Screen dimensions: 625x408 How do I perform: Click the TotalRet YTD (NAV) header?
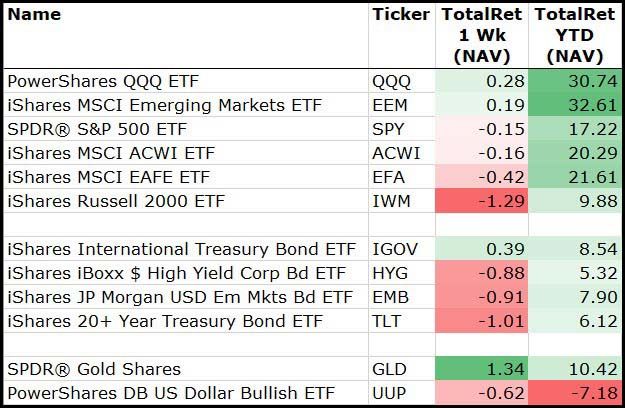pyautogui.click(x=577, y=35)
